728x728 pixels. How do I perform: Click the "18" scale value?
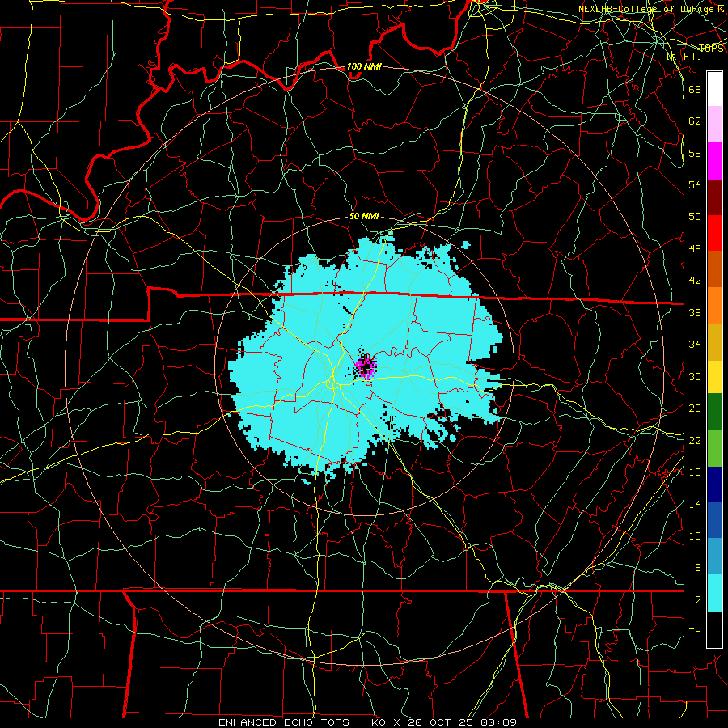[695, 472]
